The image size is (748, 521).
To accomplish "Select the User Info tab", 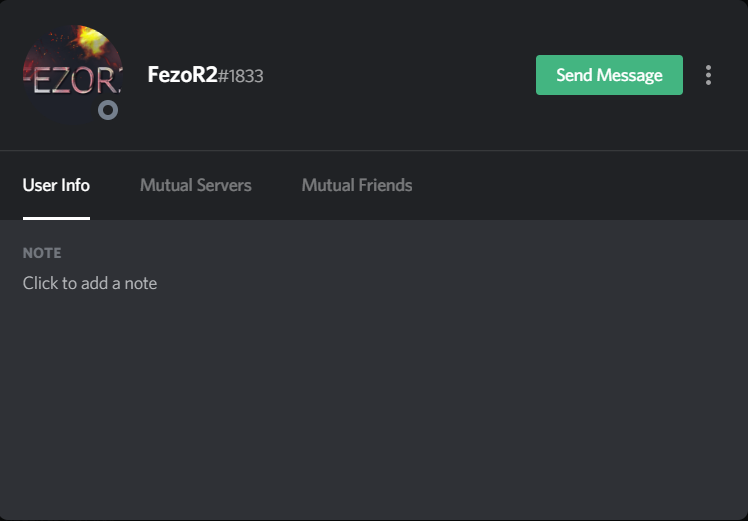I will point(56,185).
